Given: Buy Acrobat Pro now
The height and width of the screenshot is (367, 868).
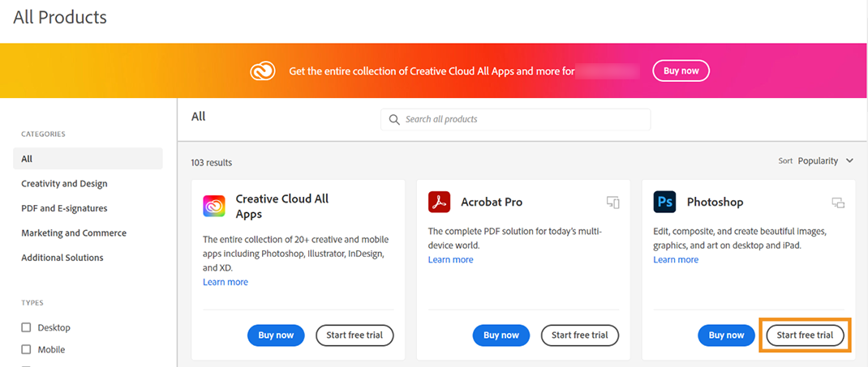Looking at the screenshot, I should pos(501,335).
